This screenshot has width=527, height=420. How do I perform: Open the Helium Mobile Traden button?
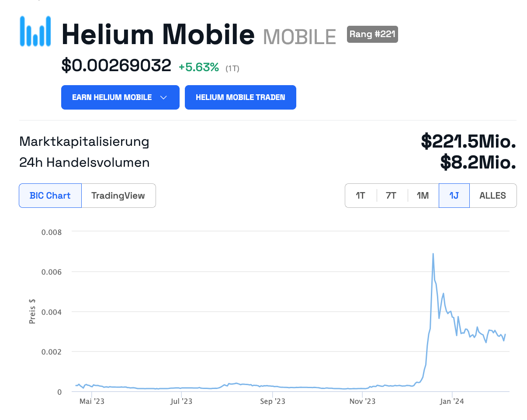tap(240, 97)
